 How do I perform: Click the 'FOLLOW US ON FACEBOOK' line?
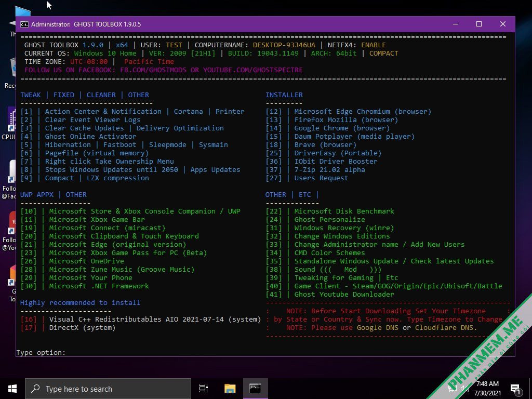(164, 70)
